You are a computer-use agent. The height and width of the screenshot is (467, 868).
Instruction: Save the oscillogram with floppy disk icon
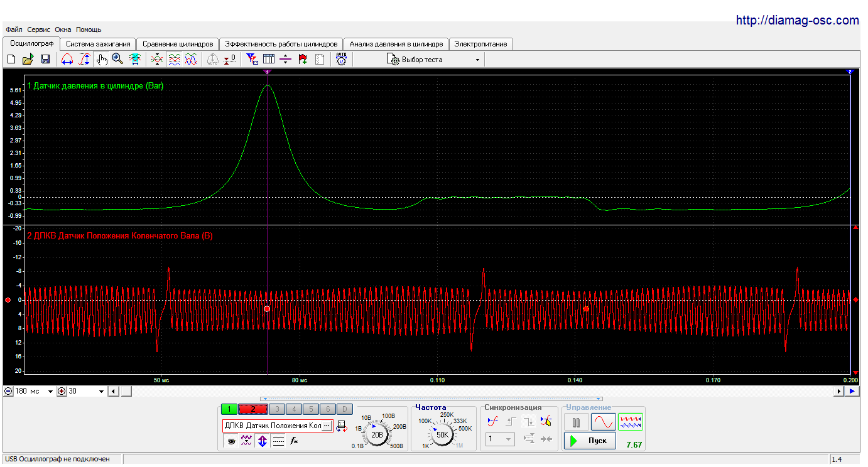[45, 59]
